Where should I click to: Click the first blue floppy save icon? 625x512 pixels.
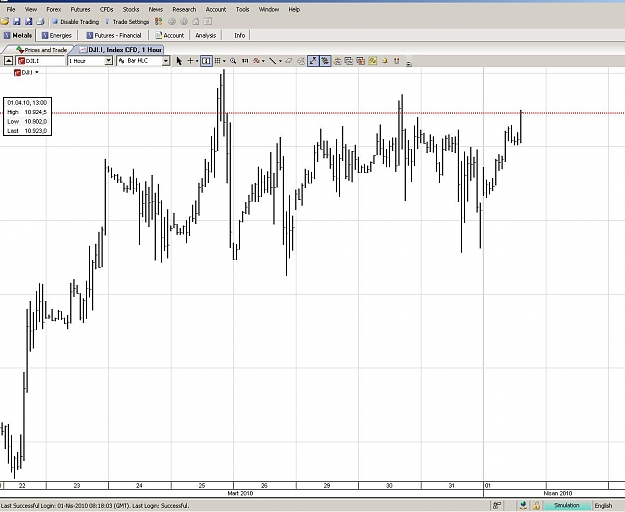pyautogui.click(x=17, y=22)
